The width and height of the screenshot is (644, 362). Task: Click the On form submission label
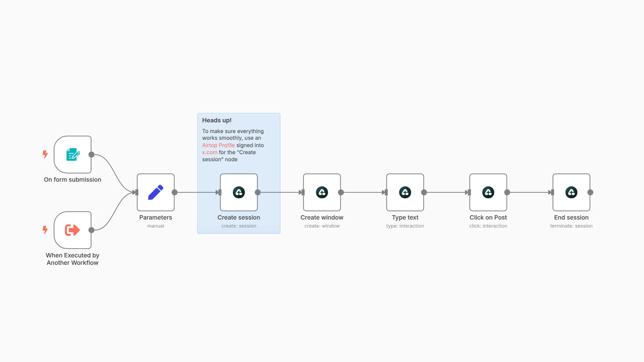pyautogui.click(x=72, y=180)
